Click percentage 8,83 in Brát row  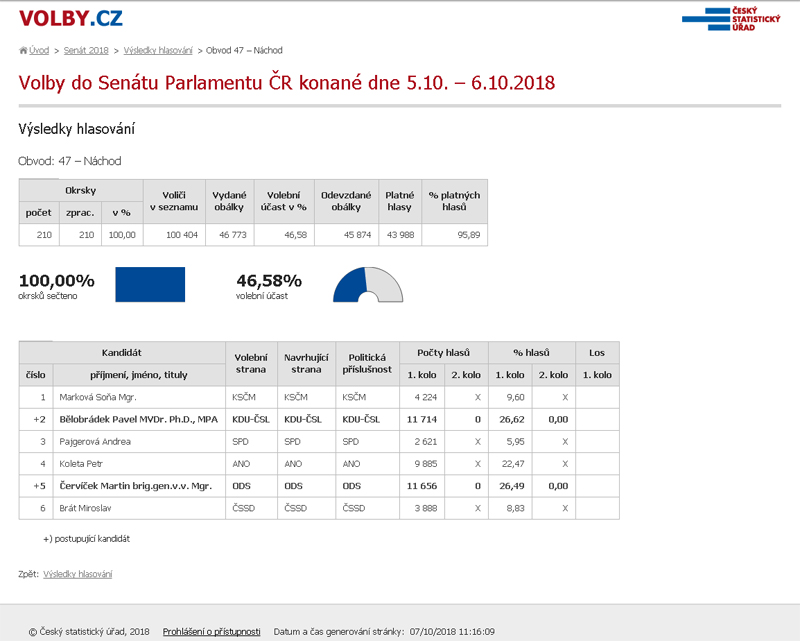(515, 508)
